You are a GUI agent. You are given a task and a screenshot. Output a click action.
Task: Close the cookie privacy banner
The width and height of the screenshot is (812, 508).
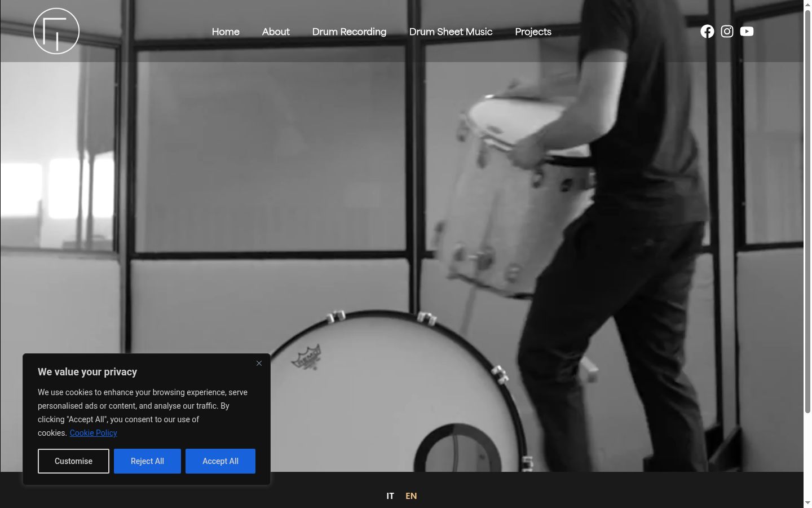coord(259,363)
